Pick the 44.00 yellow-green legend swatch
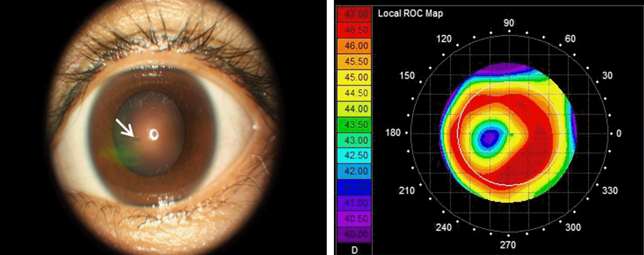This screenshot has width=644, height=255. [x=354, y=109]
